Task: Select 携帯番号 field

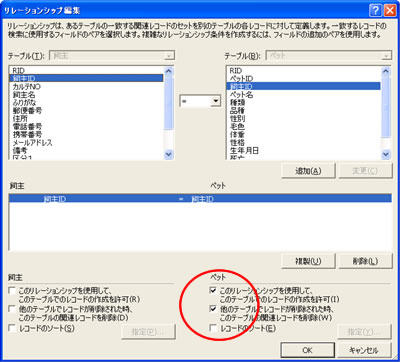Action: [87, 135]
